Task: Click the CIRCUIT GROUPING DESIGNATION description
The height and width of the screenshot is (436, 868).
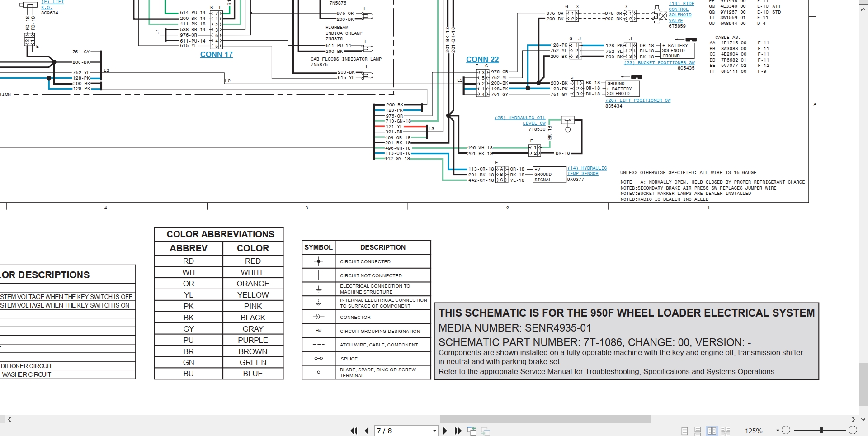Action: click(x=380, y=331)
